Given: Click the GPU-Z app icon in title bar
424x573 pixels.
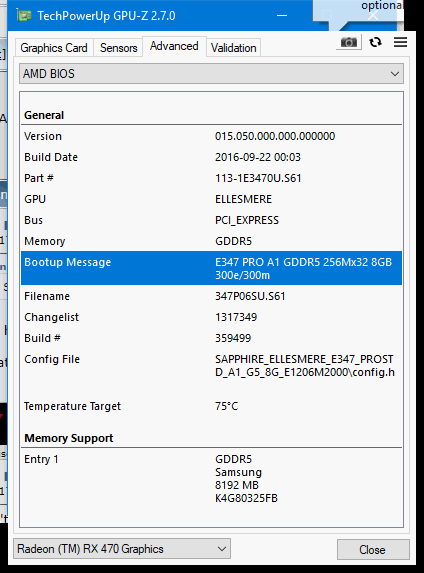Looking at the screenshot, I should pos(24,16).
